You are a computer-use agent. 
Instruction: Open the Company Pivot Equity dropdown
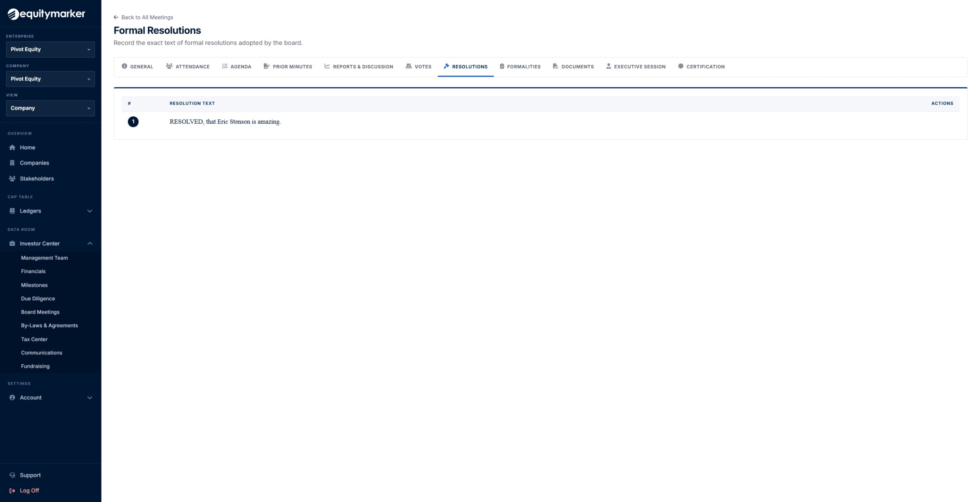coord(50,79)
